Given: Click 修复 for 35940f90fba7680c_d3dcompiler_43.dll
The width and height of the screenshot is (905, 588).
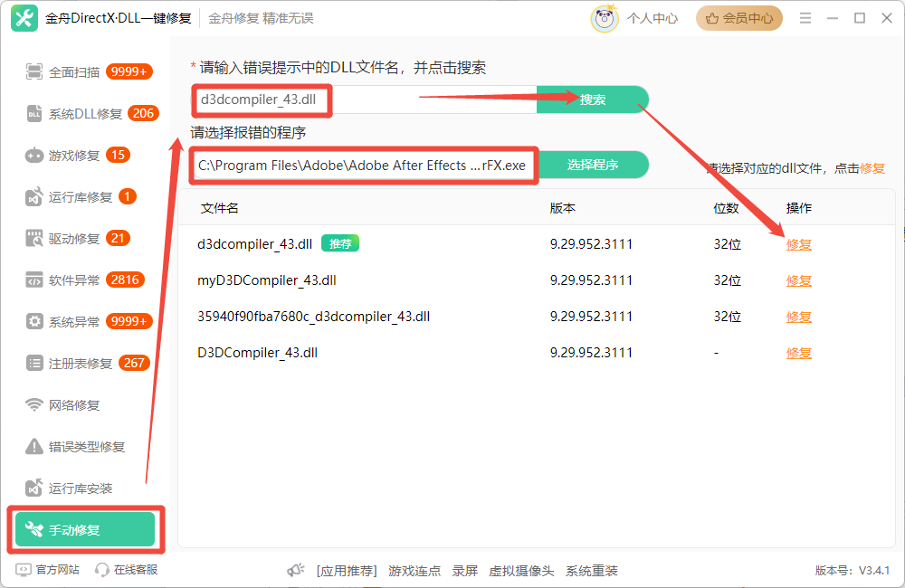Looking at the screenshot, I should (799, 317).
